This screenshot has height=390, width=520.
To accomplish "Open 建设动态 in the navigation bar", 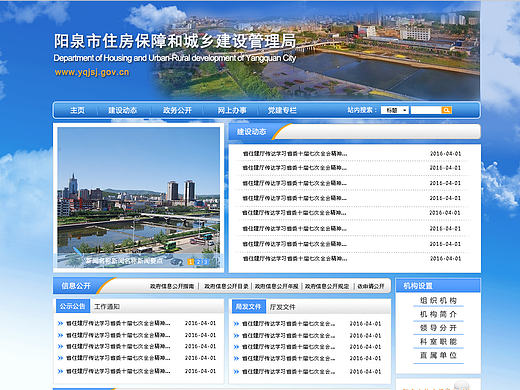I will pyautogui.click(x=122, y=110).
